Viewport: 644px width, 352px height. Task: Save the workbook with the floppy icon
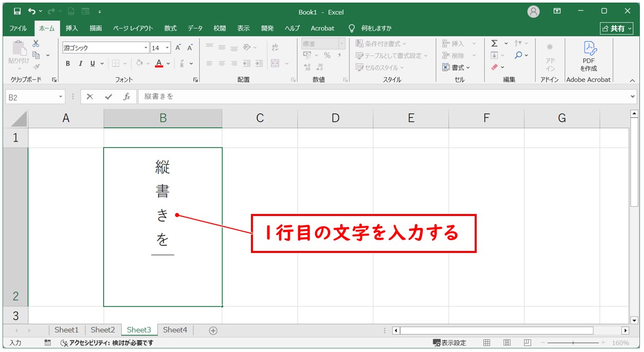click(17, 11)
